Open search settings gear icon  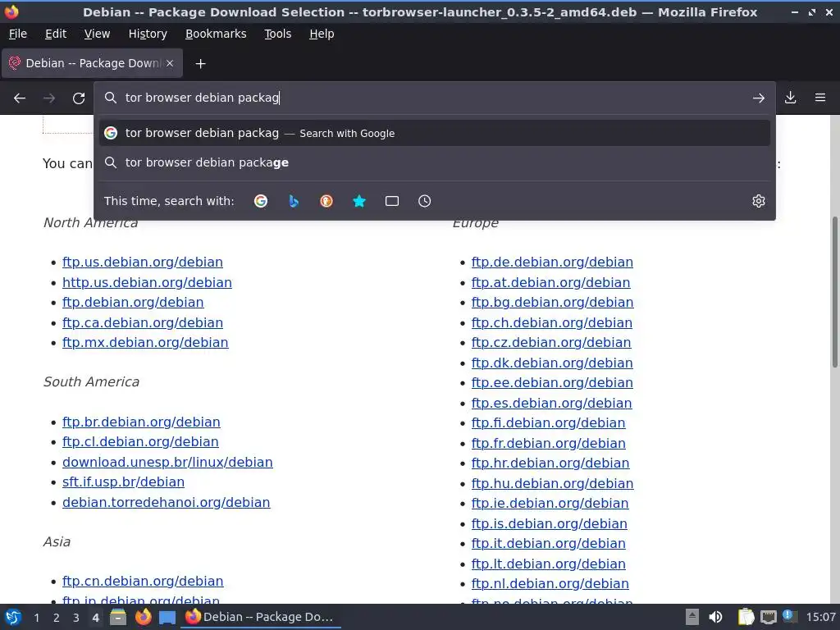[759, 201]
